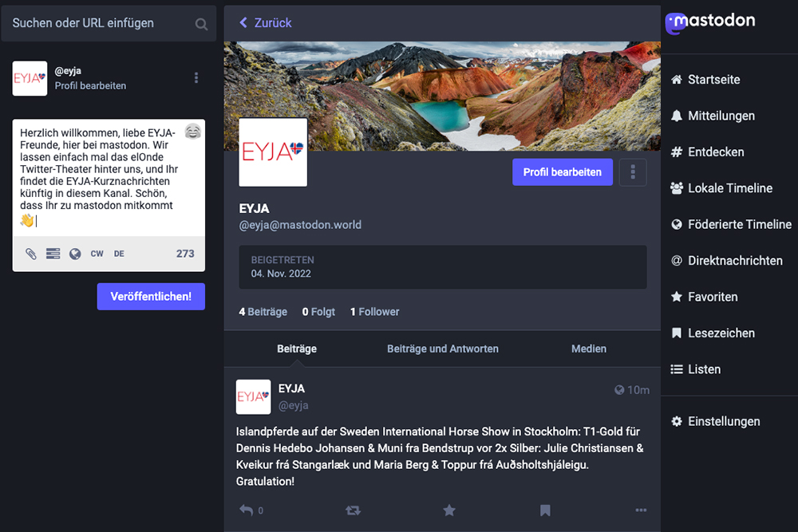This screenshot has height=532, width=798.
Task: Click the Lesezeichen bookmark icon in sidebar
Action: click(x=677, y=333)
